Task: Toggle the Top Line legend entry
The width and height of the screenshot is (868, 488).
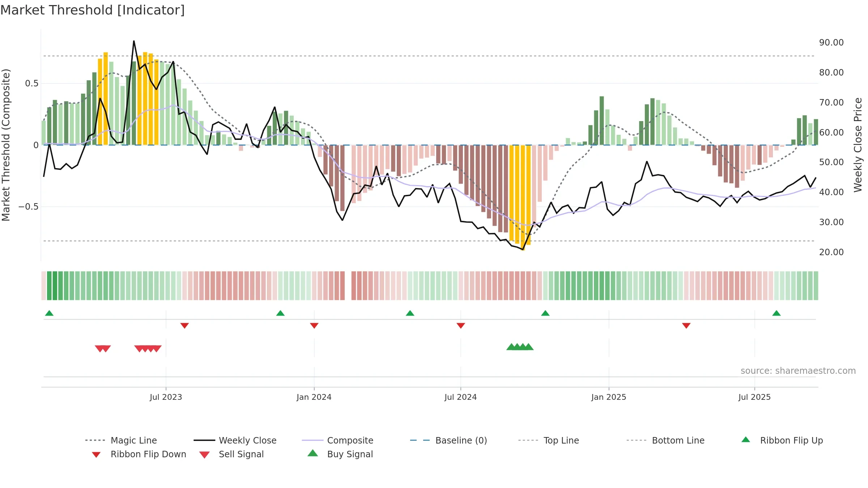Action: (549, 440)
